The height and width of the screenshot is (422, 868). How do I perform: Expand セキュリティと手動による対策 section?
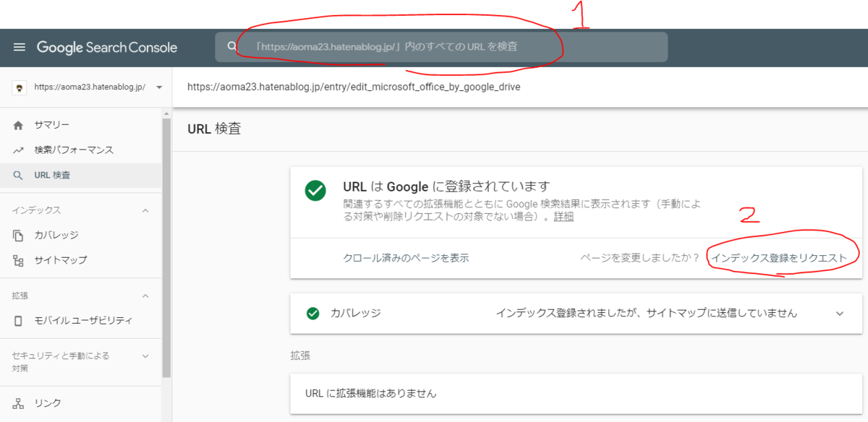tap(145, 356)
